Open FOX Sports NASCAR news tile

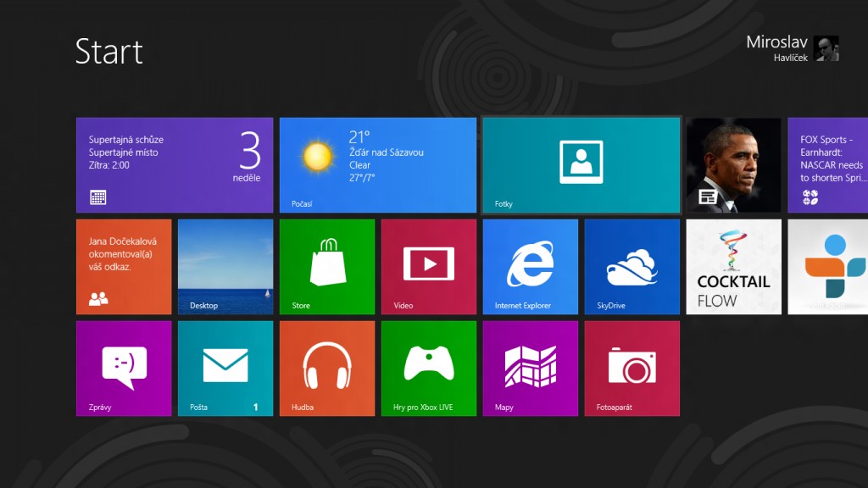pos(827,165)
